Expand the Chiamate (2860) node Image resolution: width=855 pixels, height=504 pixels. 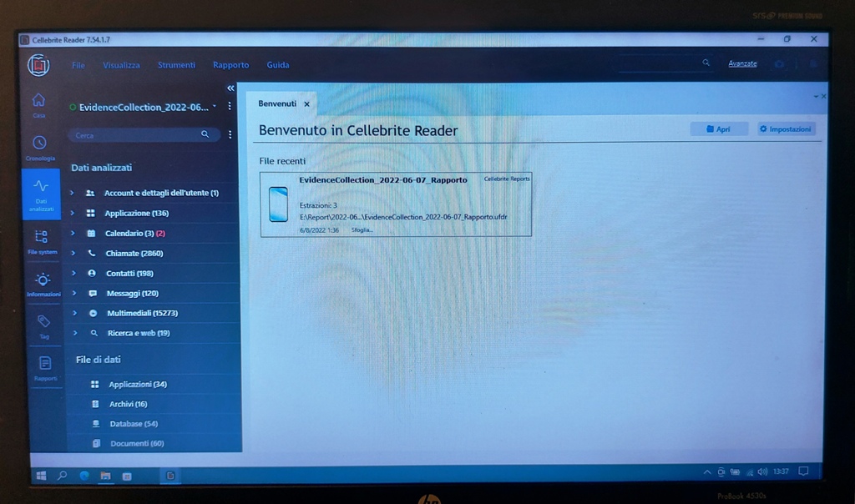(73, 253)
